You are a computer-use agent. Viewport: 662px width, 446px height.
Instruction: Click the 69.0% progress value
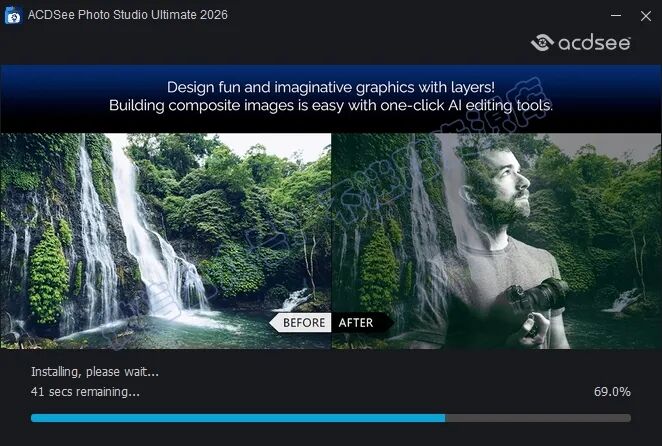612,392
